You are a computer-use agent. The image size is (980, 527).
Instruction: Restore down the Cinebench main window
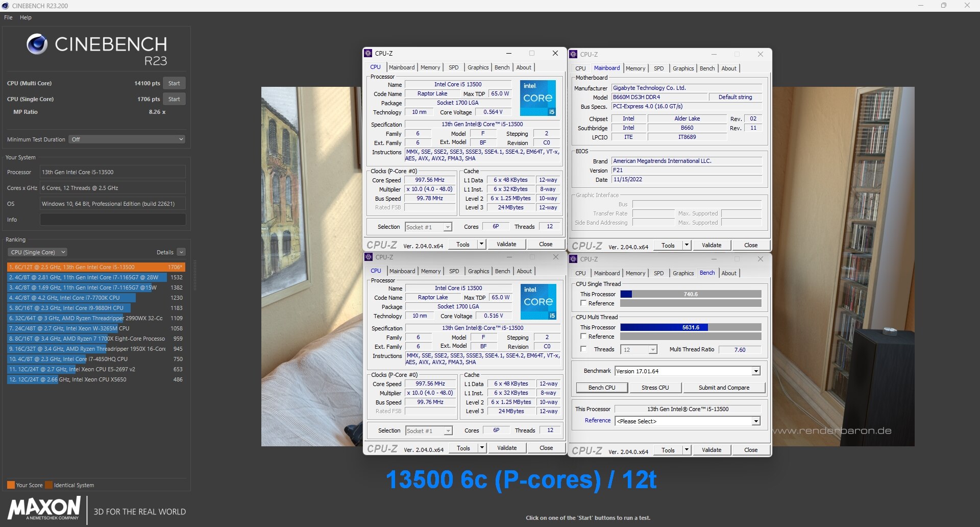click(x=944, y=6)
